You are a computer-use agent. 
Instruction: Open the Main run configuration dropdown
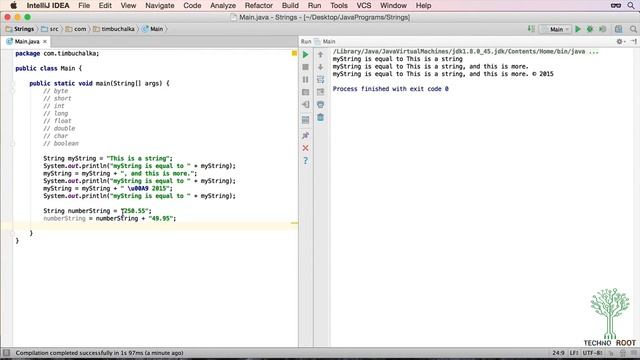pyautogui.click(x=555, y=29)
